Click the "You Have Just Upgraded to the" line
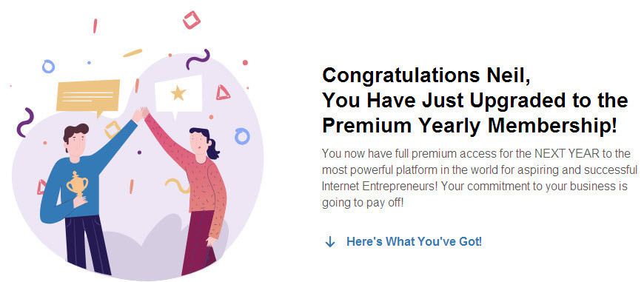This screenshot has width=644, height=282. 475,101
